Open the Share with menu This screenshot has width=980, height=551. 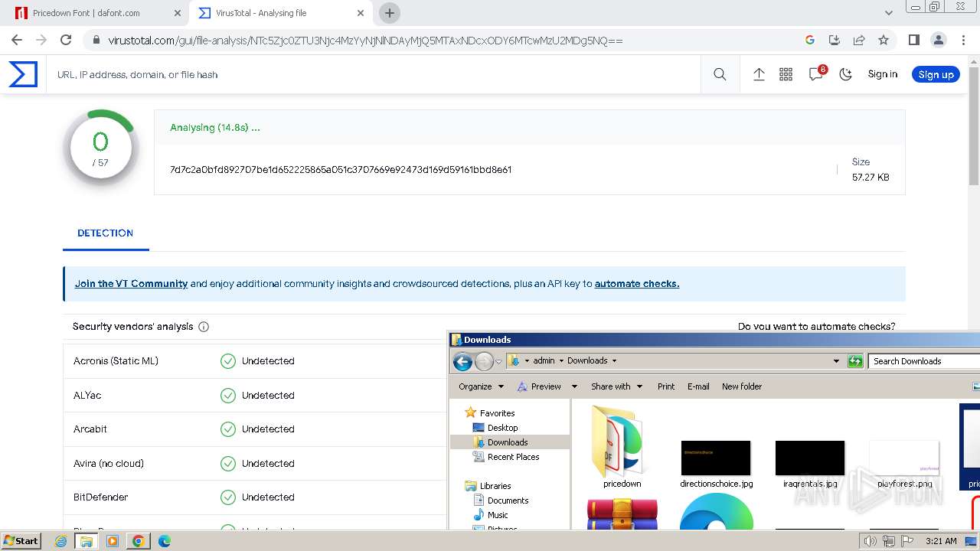[616, 386]
